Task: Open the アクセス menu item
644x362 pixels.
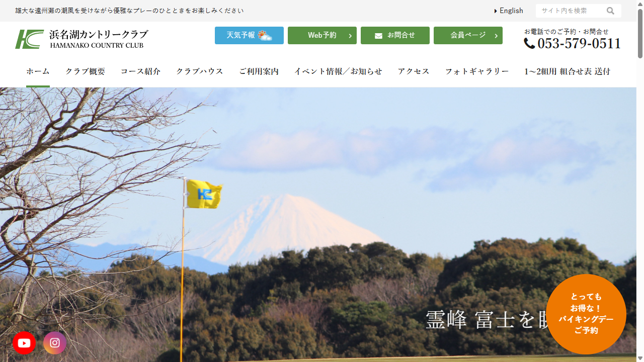Action: (414, 71)
